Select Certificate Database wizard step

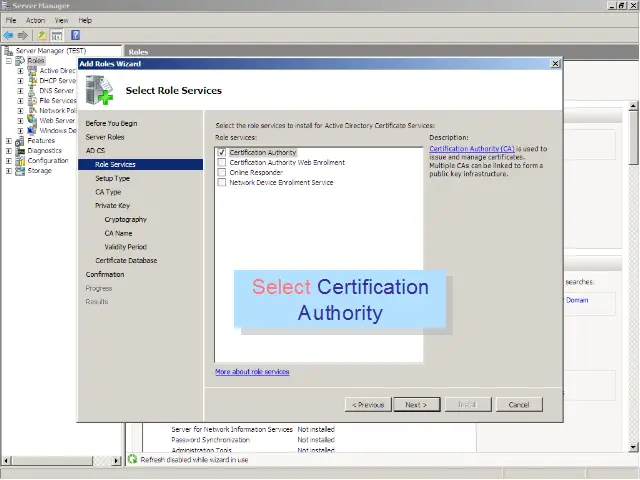coord(126,260)
